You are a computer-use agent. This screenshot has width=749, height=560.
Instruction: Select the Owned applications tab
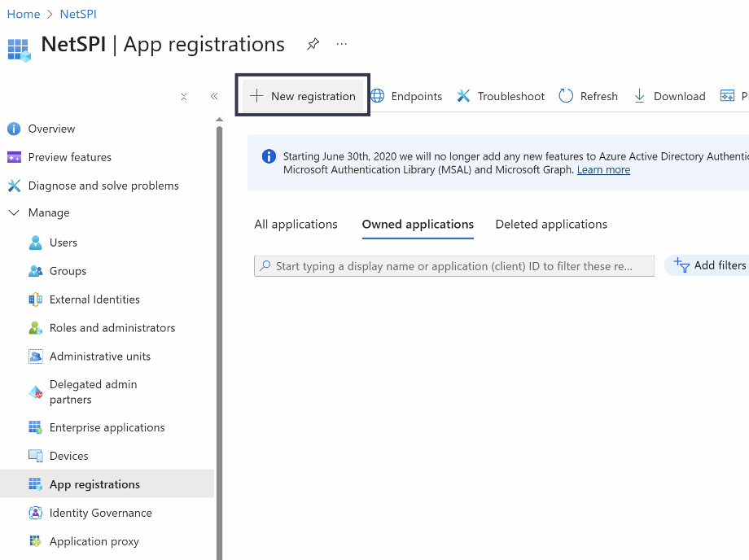(418, 225)
